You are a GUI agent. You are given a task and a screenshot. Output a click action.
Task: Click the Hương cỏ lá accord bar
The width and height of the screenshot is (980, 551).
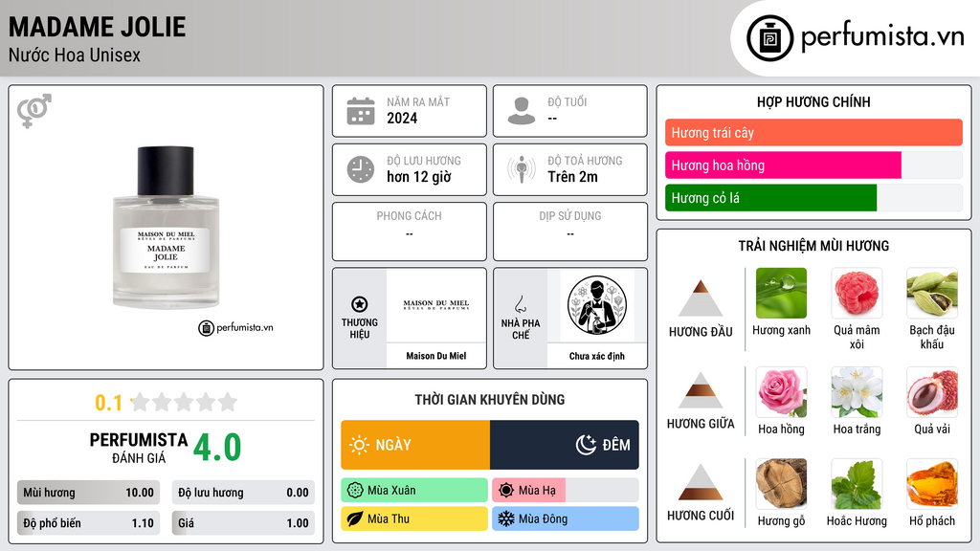pyautogui.click(x=813, y=198)
